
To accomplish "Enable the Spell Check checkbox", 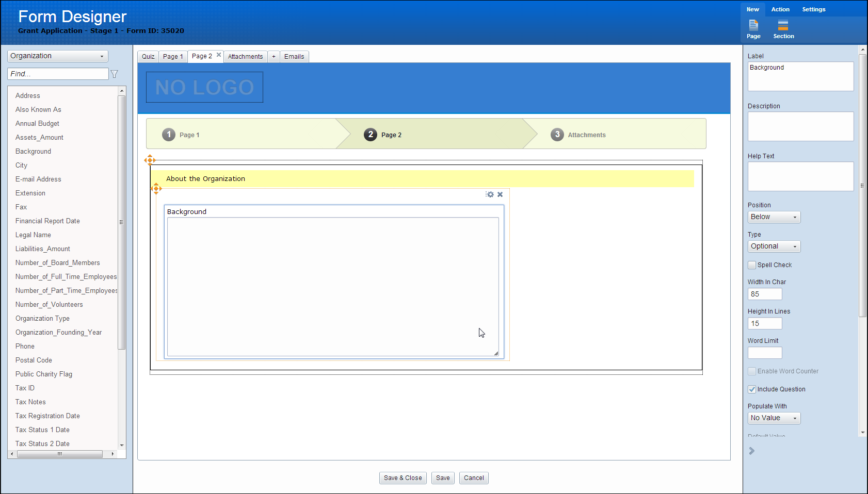I will click(752, 265).
